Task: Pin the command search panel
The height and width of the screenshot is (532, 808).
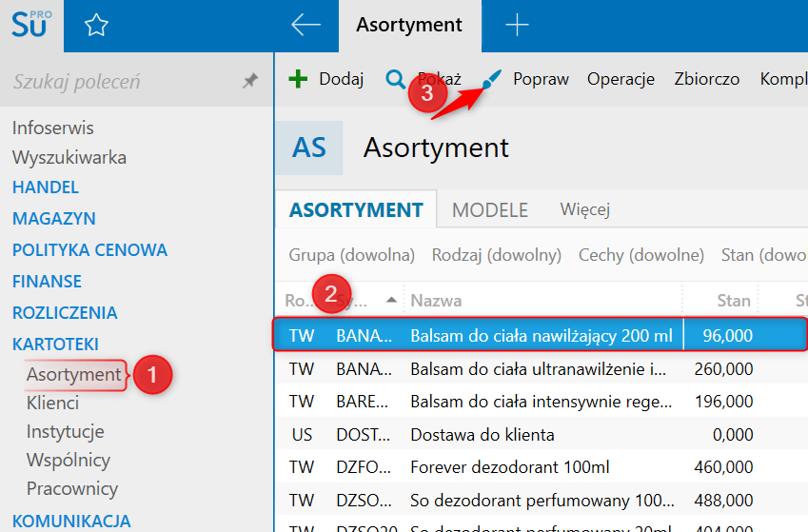Action: coord(250,80)
